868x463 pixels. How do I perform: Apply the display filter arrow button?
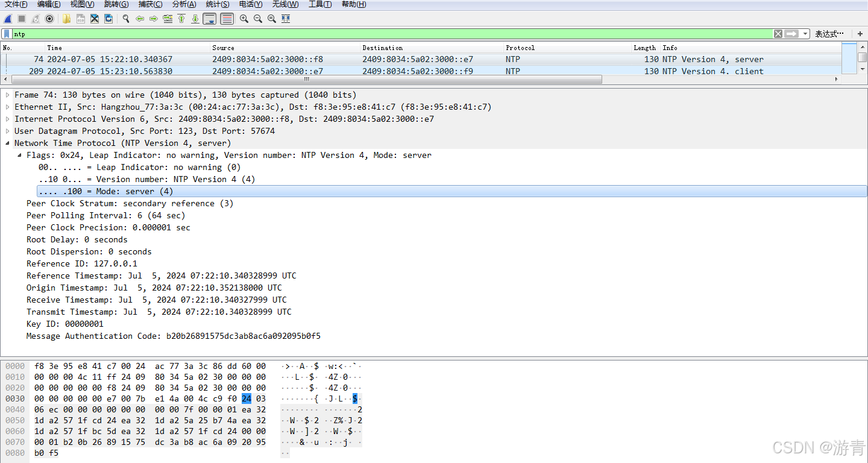pos(792,34)
